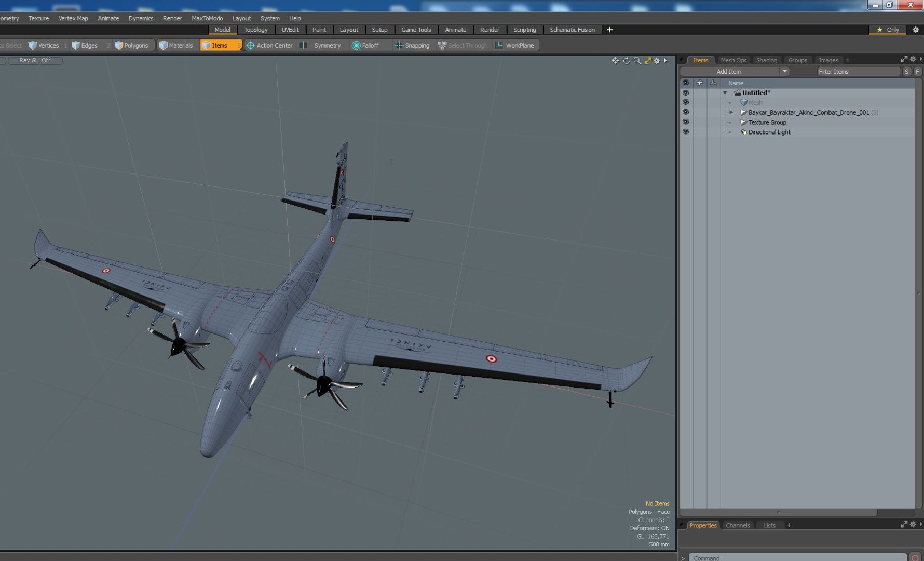Select the Directional Light item
The width and height of the screenshot is (924, 561).
769,132
